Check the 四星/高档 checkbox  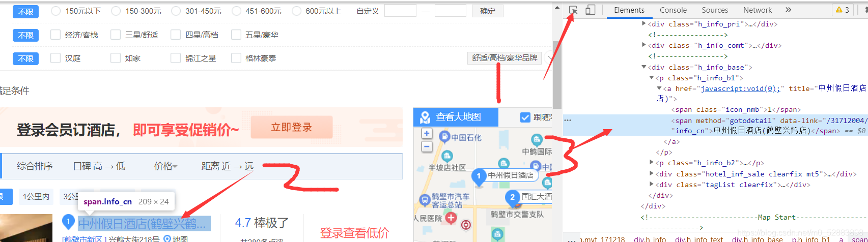click(176, 35)
